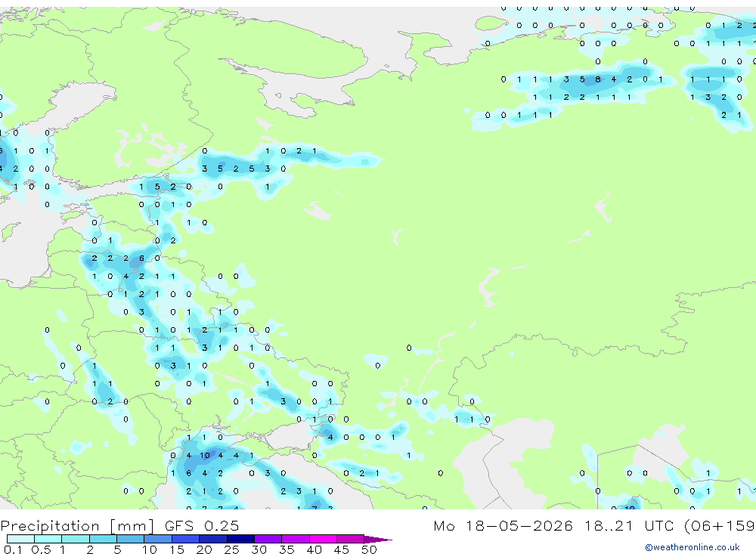Click legend label "25" under color bar
Viewport: 756px width, 554px height.
(231, 549)
